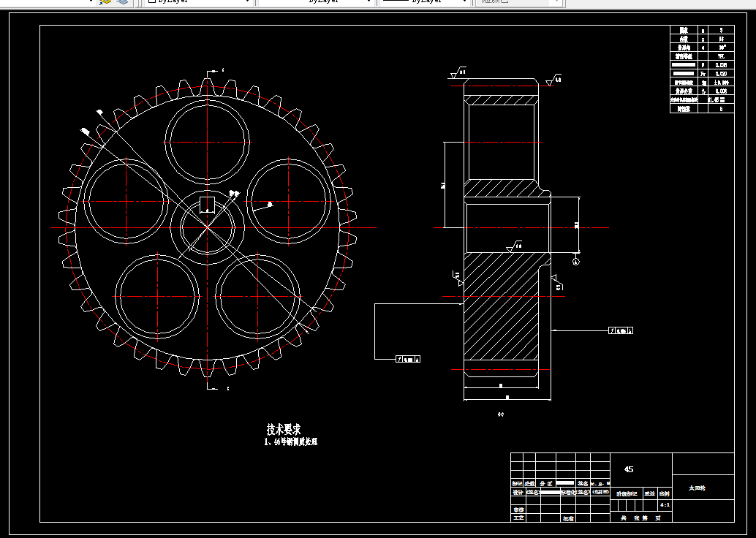Click the '阶段标记' cell in title block
Screen dimensions: 756x538
click(x=627, y=493)
